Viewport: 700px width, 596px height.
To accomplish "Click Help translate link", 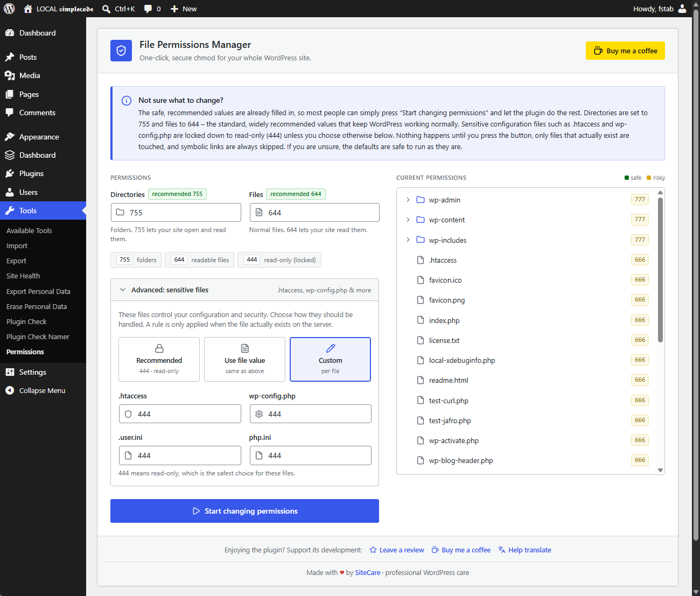I will click(525, 550).
